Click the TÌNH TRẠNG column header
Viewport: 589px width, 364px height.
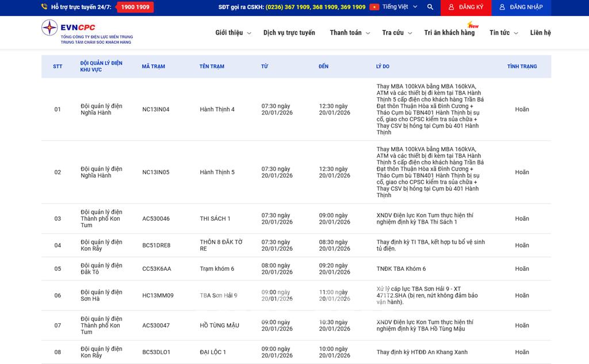522,67
